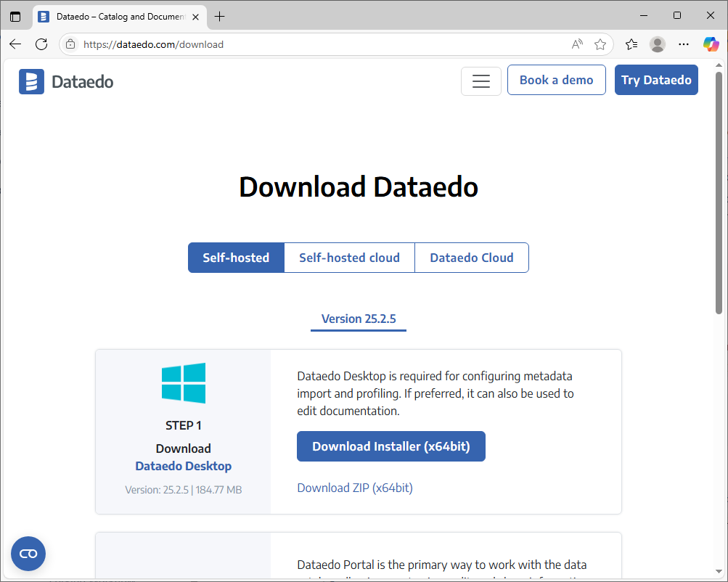Click the Dataedo Desktop description paragraph
This screenshot has height=582, width=728.
[x=435, y=393]
